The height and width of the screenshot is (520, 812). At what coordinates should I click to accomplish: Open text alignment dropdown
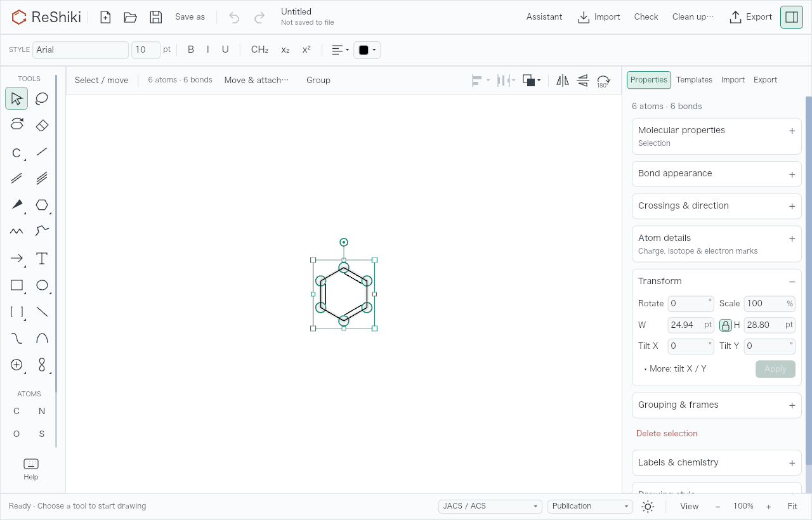341,50
